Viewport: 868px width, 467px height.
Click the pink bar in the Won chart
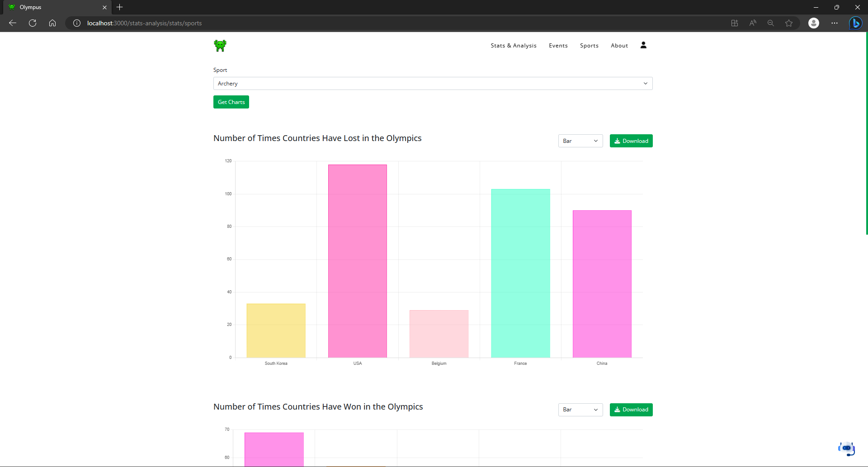(x=274, y=449)
